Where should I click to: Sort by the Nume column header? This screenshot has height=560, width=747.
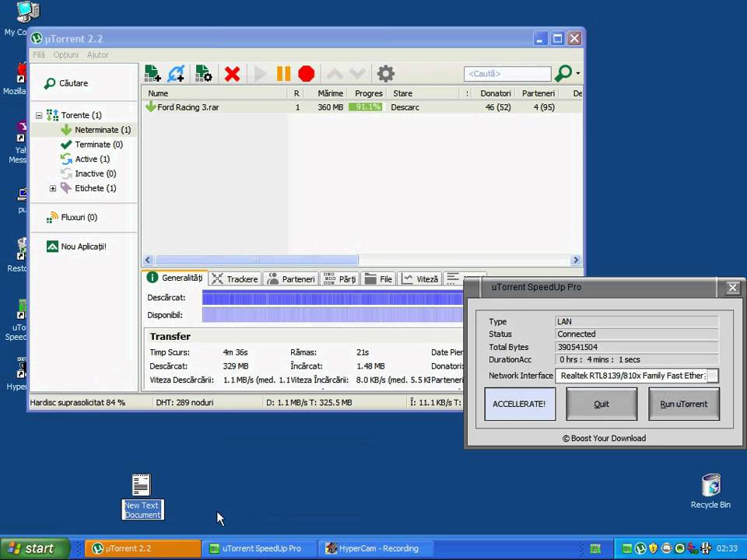(215, 93)
